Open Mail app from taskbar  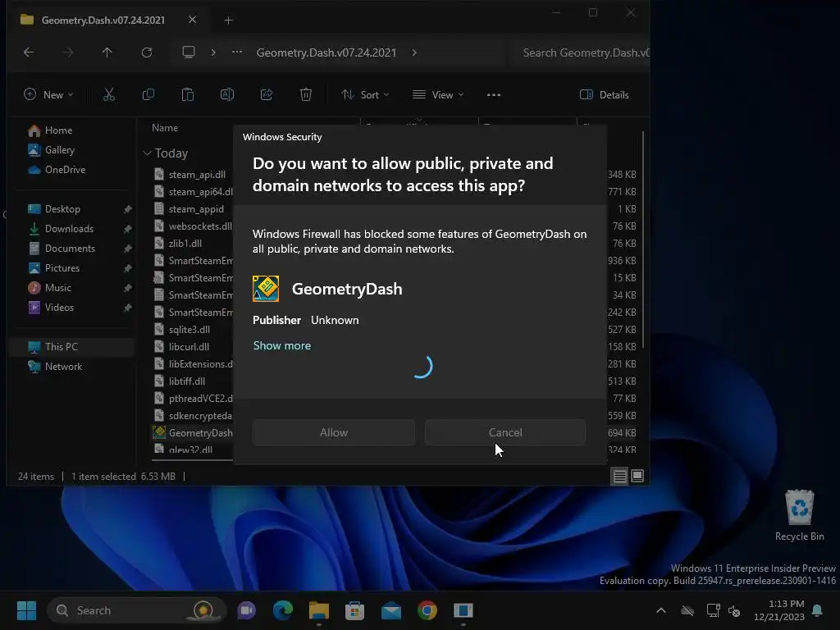coord(391,610)
